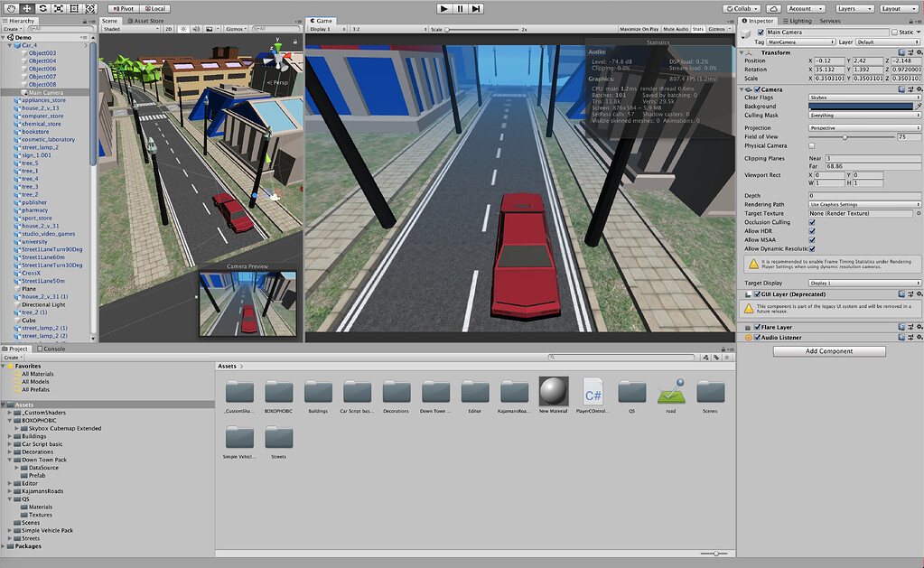The image size is (924, 568).
Task: Toggle scene lighting in the Scene view
Action: (183, 30)
